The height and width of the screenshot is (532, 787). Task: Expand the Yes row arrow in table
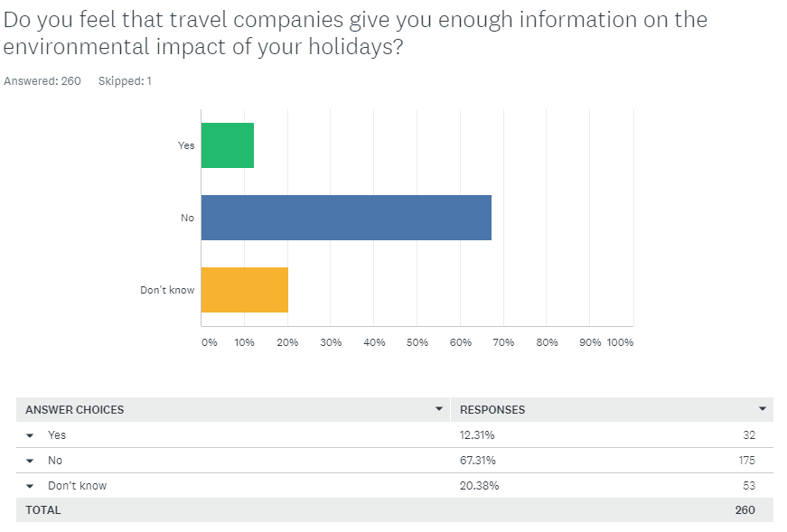click(x=31, y=435)
